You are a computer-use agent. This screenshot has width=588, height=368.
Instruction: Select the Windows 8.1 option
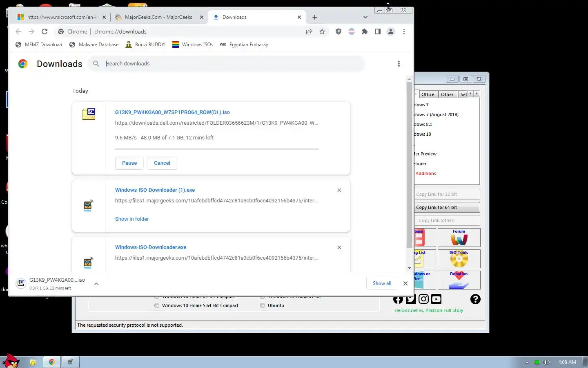pyautogui.click(x=423, y=125)
